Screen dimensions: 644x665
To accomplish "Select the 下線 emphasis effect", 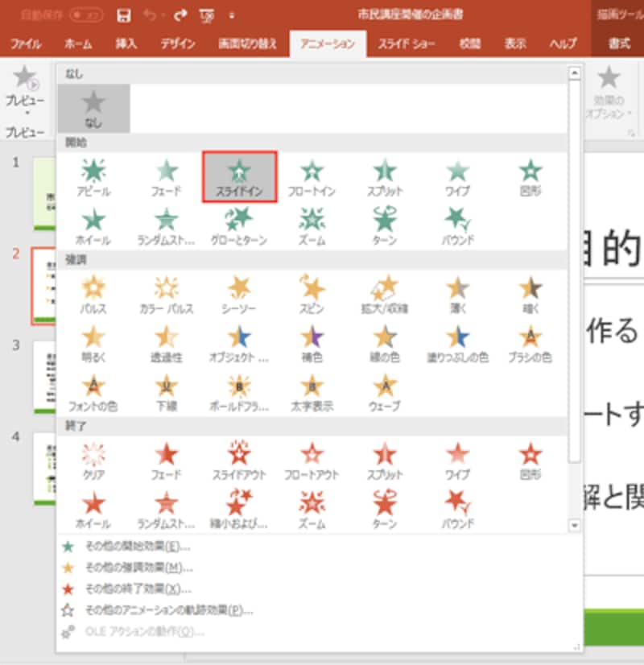I will tap(166, 393).
